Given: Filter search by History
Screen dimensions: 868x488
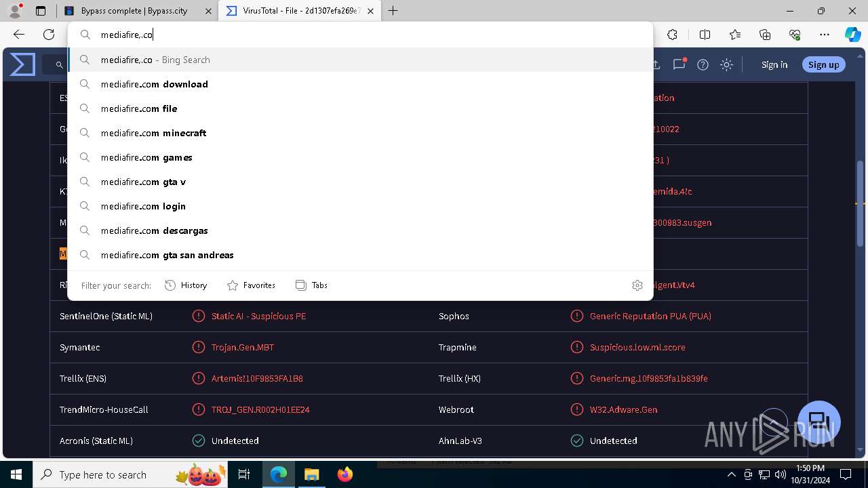Looking at the screenshot, I should [186, 285].
